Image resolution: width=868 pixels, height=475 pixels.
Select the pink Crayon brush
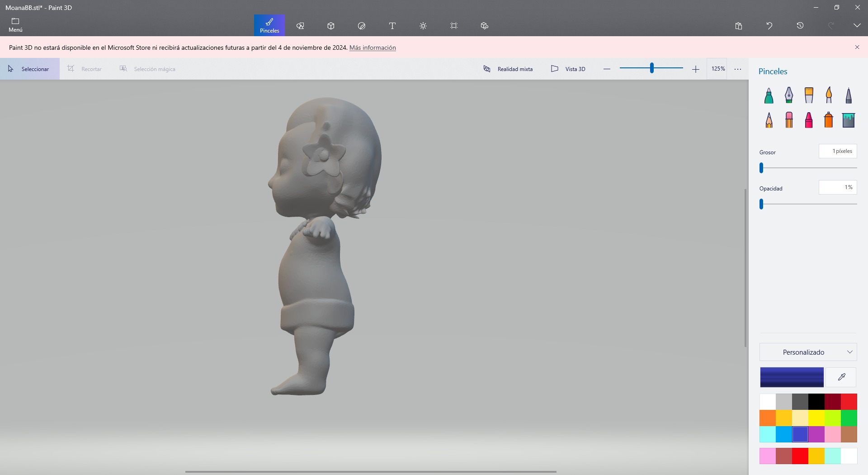809,120
